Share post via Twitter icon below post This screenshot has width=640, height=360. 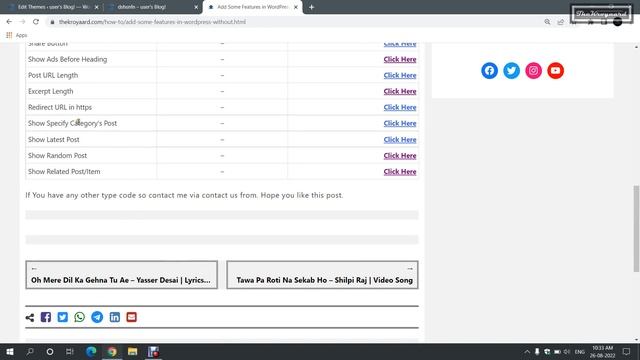tap(62, 317)
